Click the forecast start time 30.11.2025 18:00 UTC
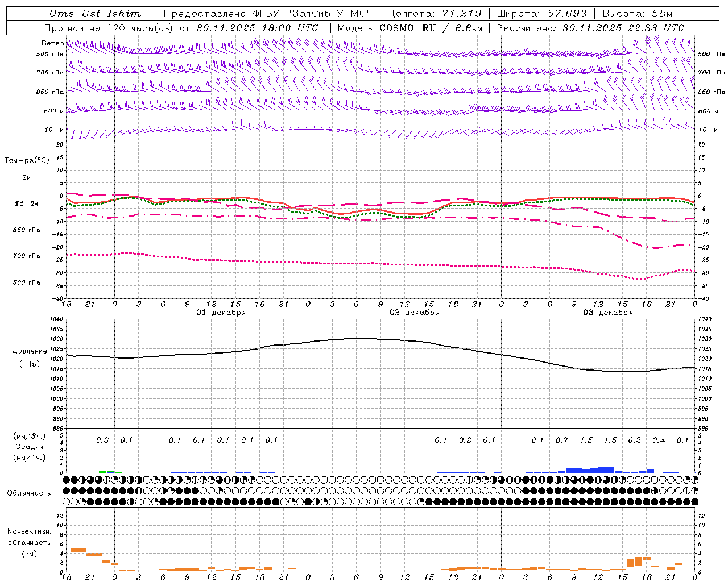The image size is (728, 582). tap(257, 28)
